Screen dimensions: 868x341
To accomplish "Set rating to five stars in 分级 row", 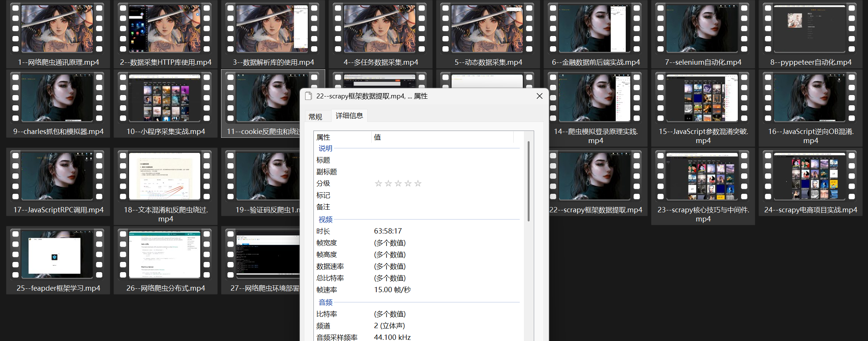I will coord(418,184).
